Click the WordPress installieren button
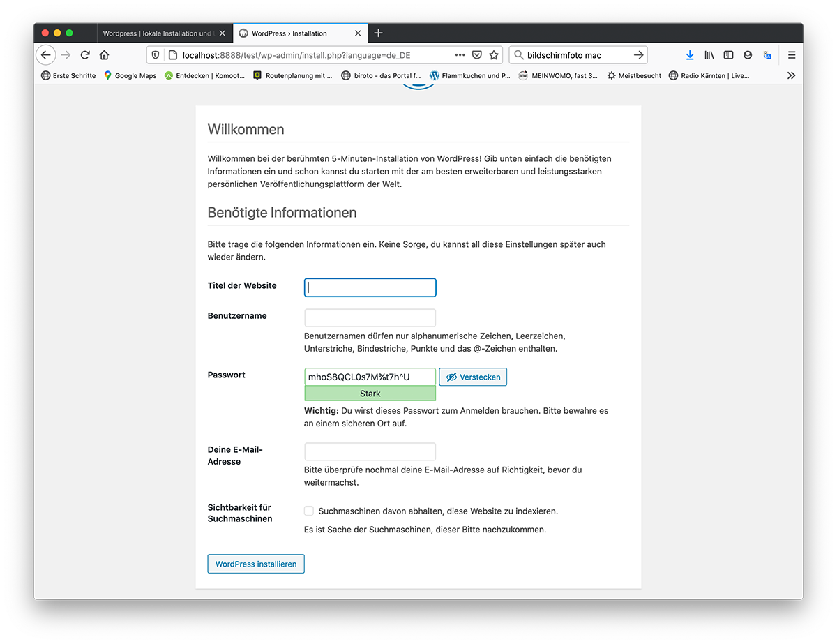Screen dimensions: 837x644 [256, 564]
